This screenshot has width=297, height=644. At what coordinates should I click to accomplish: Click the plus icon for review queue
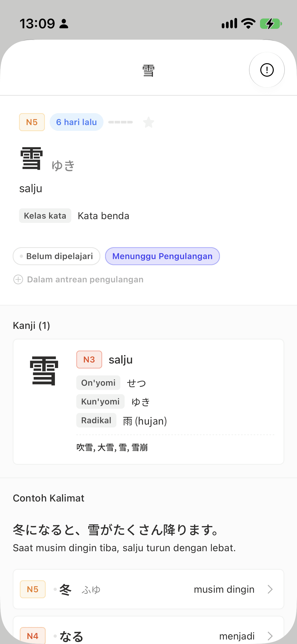18,279
